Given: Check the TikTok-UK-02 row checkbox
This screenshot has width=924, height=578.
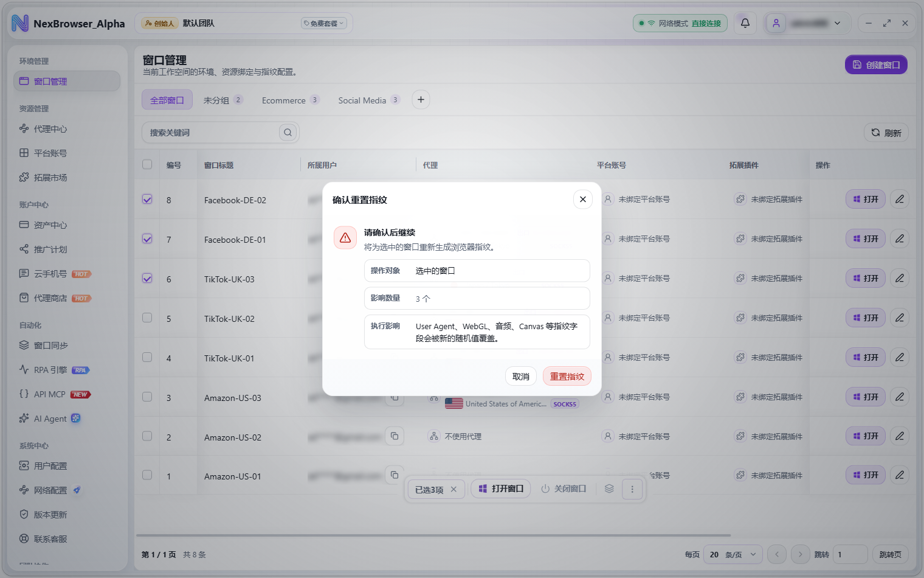Looking at the screenshot, I should point(147,318).
